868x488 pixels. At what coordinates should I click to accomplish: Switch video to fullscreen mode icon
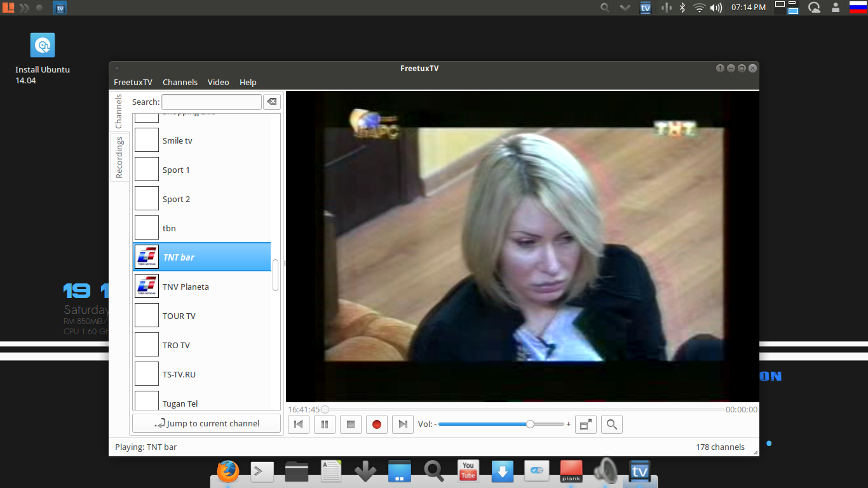pyautogui.click(x=585, y=424)
